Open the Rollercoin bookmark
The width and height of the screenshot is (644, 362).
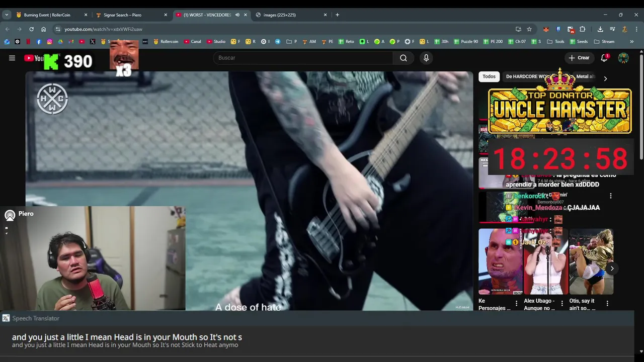point(166,42)
